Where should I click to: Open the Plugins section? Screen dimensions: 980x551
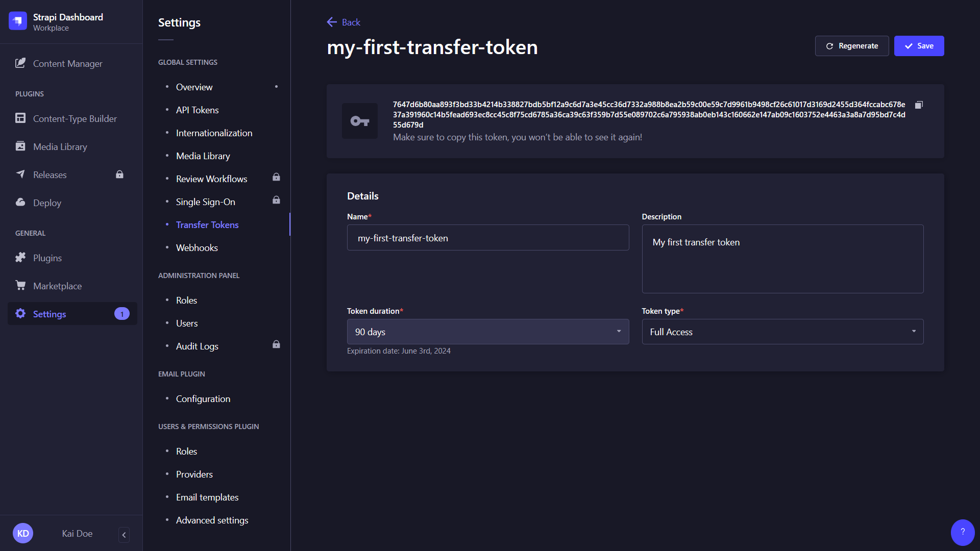point(47,258)
